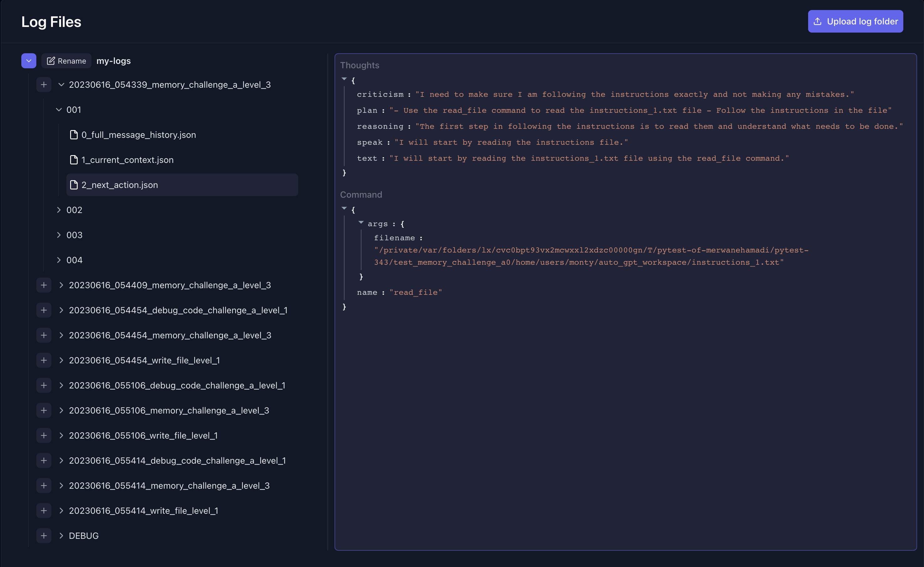924x567 pixels.
Task: Expand the 20230616_054454_write_file_level_1 folder
Action: coord(61,360)
